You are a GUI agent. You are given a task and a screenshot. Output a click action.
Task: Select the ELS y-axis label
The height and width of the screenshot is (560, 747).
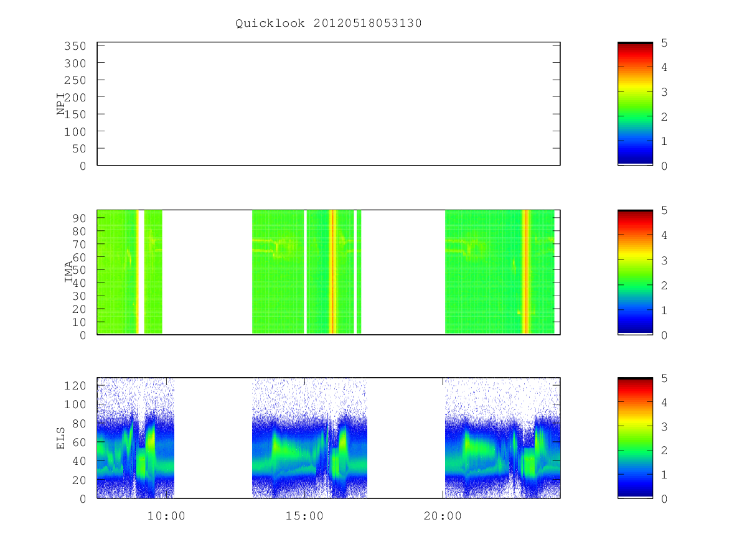tap(61, 437)
